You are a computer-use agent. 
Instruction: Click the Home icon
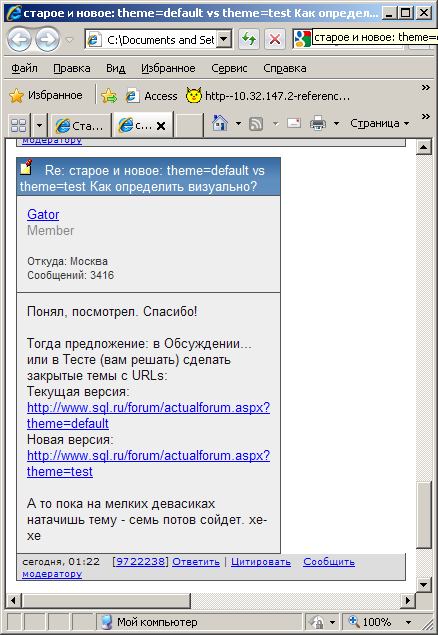[x=220, y=123]
